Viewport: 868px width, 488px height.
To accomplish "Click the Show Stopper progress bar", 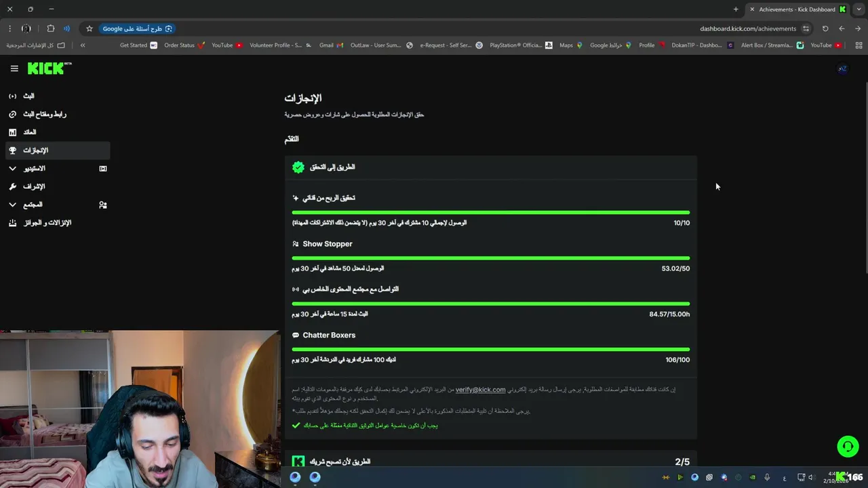I will pyautogui.click(x=491, y=258).
